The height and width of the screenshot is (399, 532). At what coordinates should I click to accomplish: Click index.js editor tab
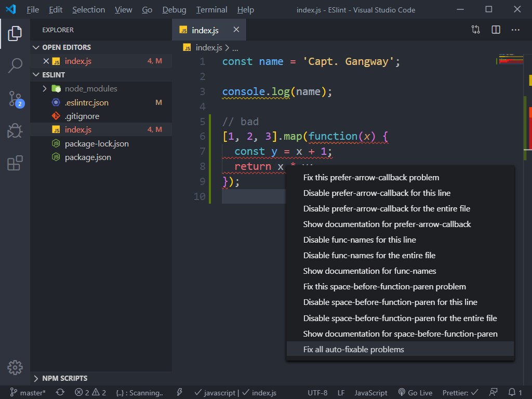tap(209, 30)
